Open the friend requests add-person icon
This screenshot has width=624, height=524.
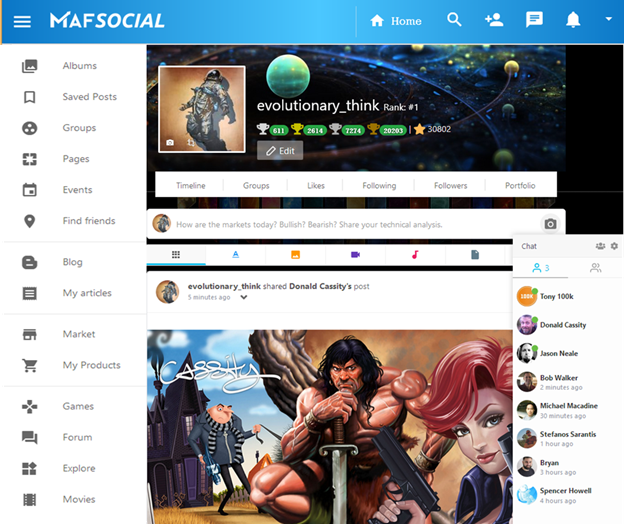click(494, 20)
